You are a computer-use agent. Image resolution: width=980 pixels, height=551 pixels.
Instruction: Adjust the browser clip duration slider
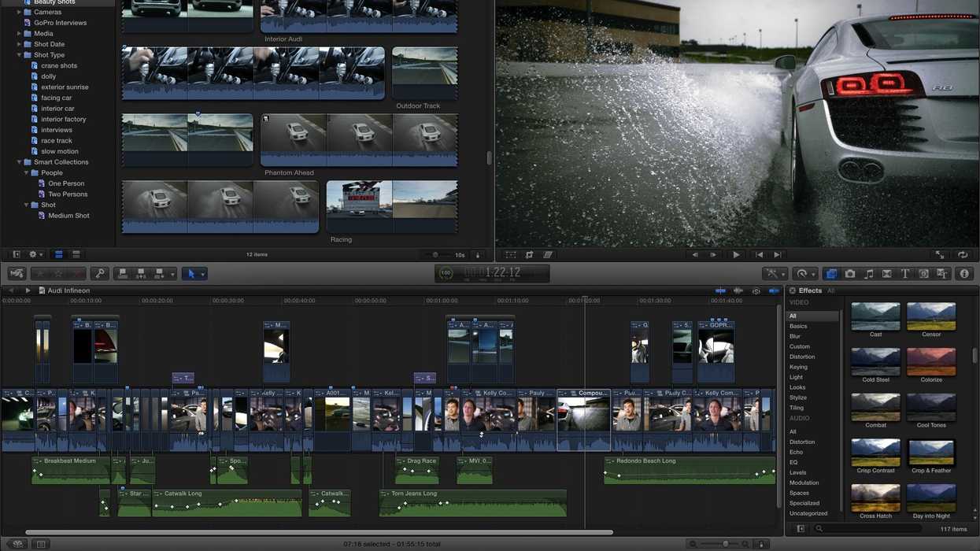coord(435,255)
